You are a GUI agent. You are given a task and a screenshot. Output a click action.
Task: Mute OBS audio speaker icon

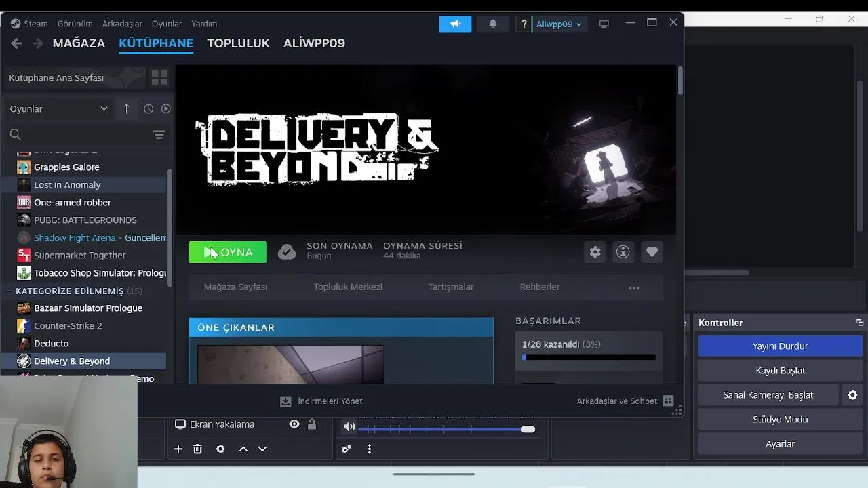349,427
